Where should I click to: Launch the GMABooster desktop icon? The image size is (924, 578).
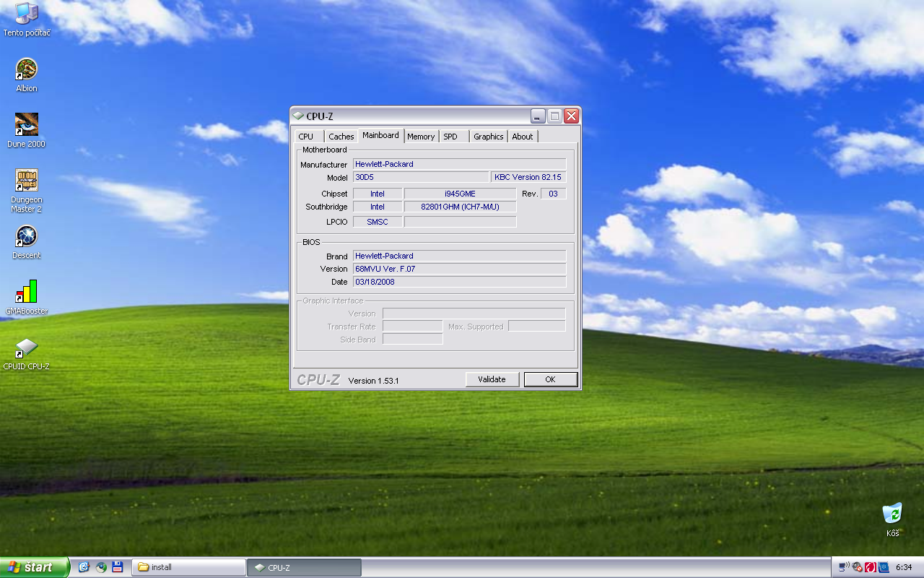click(x=27, y=298)
